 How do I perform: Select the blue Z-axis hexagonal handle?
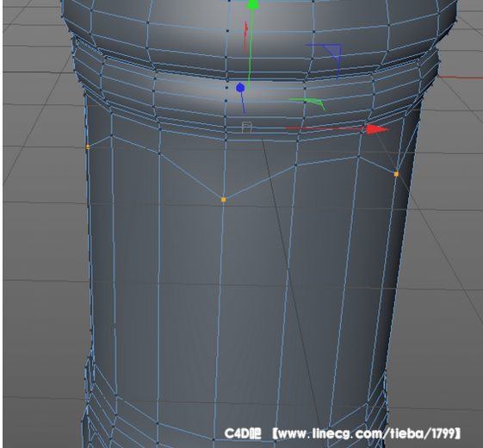[240, 88]
